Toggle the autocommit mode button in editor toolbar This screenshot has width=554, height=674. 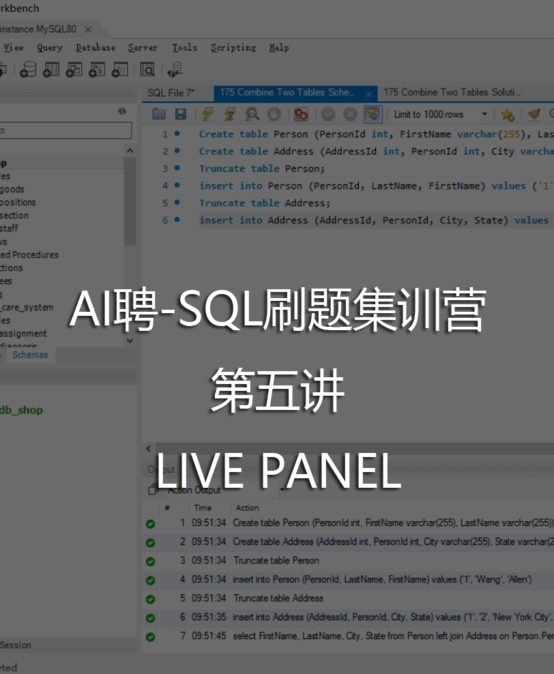pos(373,114)
